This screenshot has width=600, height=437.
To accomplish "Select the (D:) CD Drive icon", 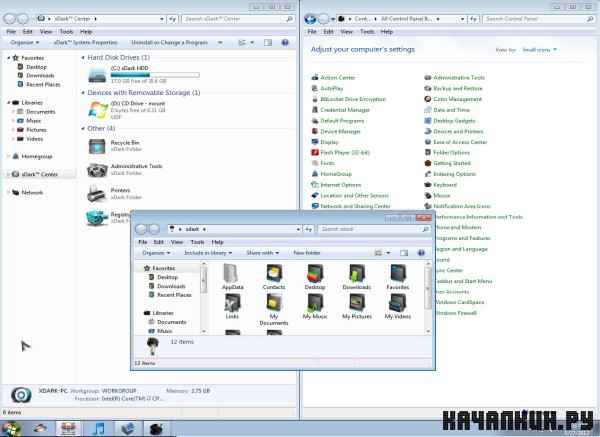I will (98, 109).
